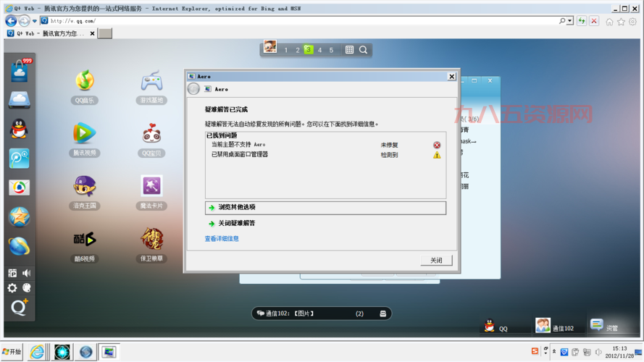The height and width of the screenshot is (362, 644).
Task: Toggle the sidebar speaker volume icon
Action: tap(27, 274)
